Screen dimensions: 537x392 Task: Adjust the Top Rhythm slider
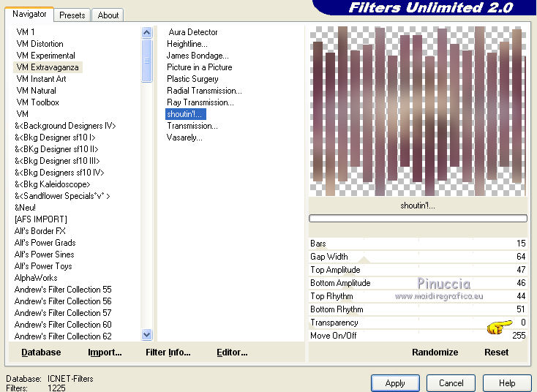(x=418, y=296)
